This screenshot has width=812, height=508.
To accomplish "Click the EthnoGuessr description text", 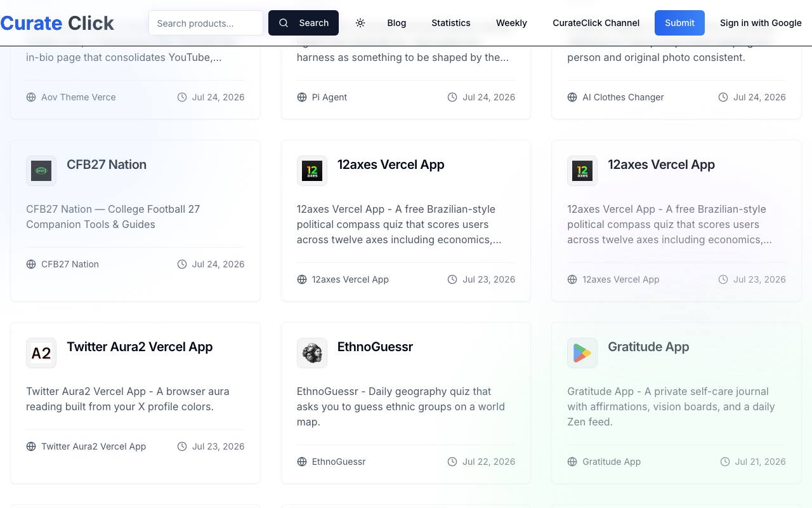I will (401, 406).
